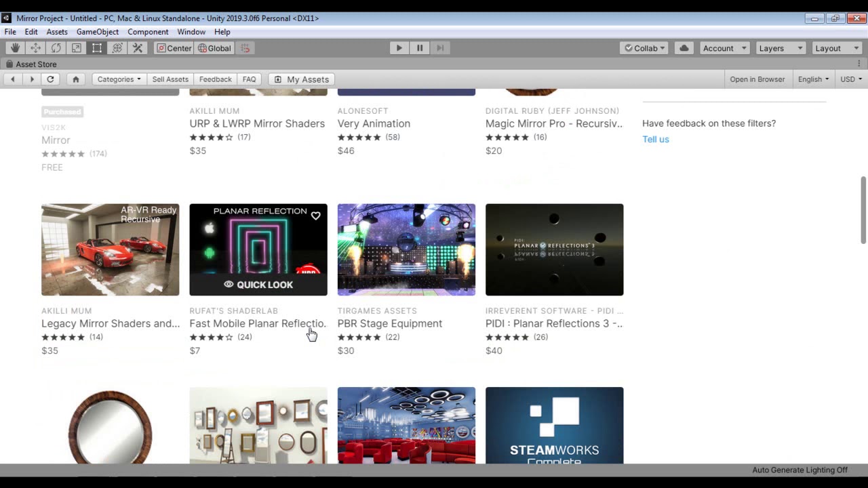
Task: Click Quick Look on Planar Reflection
Action: [258, 285]
